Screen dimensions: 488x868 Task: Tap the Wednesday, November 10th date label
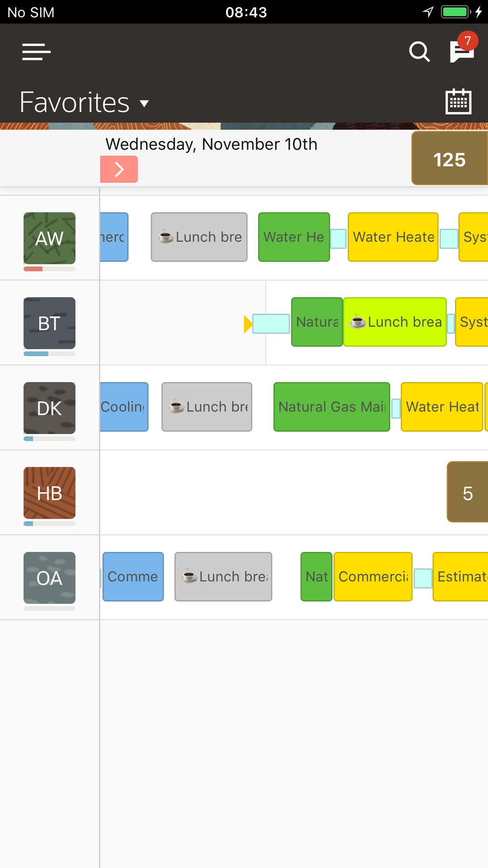tap(211, 144)
